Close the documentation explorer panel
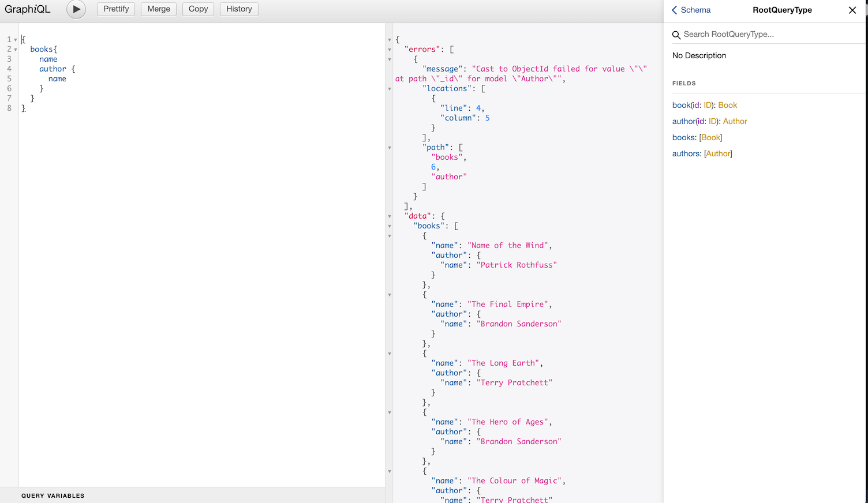The height and width of the screenshot is (503, 868). coord(852,10)
